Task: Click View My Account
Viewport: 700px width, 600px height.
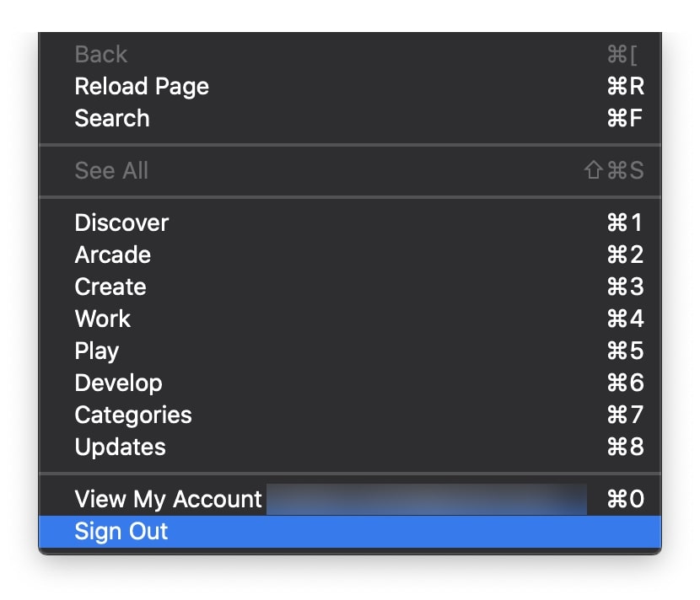Action: tap(169, 500)
